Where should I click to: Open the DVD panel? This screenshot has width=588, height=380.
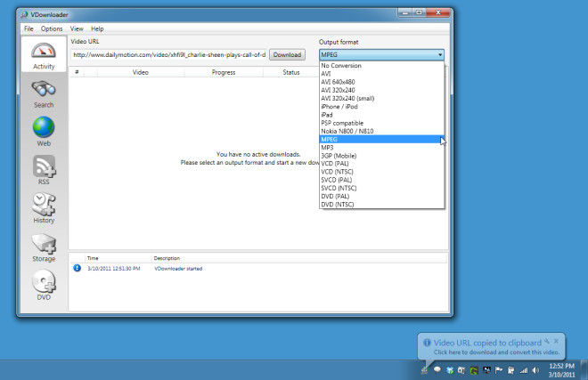44,286
